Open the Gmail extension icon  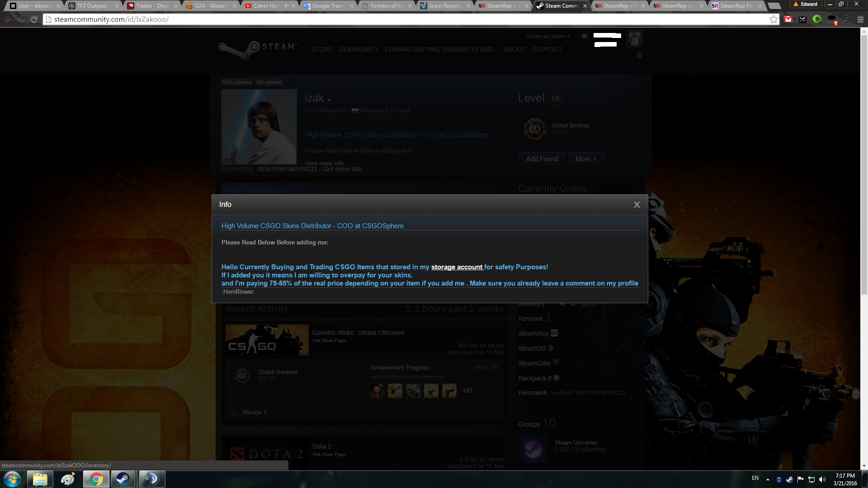(788, 19)
